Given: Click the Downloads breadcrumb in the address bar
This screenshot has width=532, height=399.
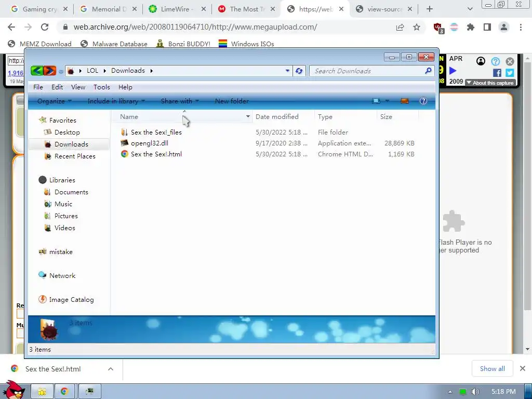Looking at the screenshot, I should point(128,71).
